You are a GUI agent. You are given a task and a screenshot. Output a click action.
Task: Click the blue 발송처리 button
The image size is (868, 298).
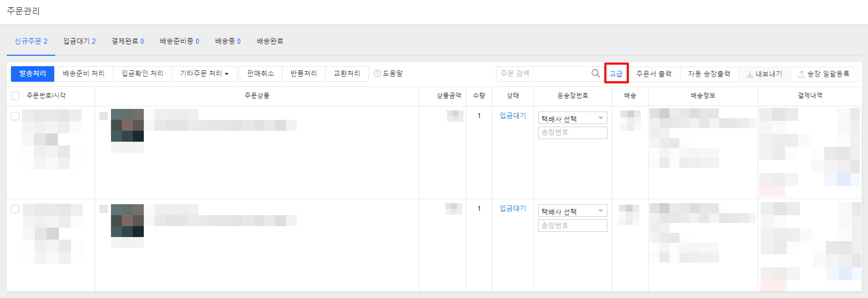point(32,73)
